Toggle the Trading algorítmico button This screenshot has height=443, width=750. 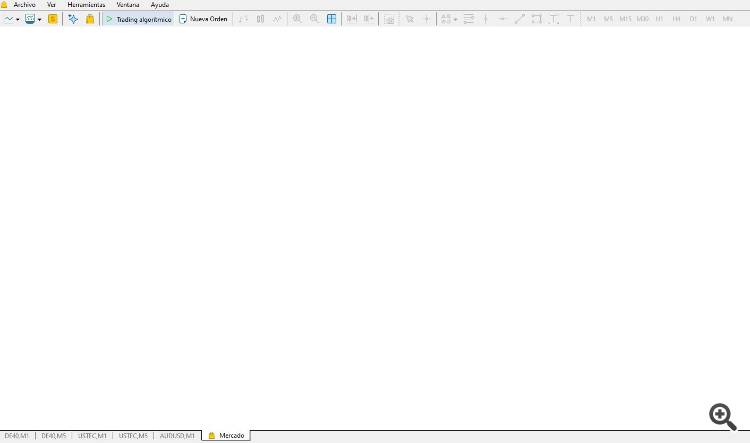pos(138,19)
